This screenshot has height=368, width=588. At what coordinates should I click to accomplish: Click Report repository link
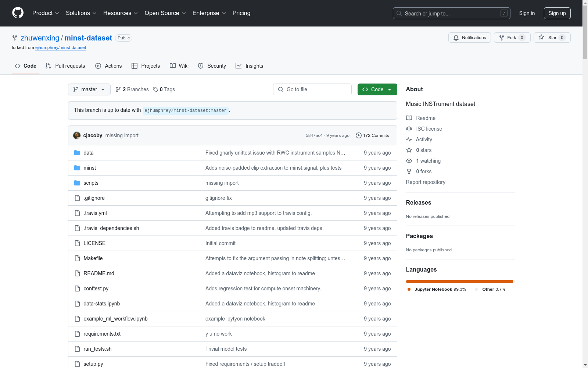426,182
